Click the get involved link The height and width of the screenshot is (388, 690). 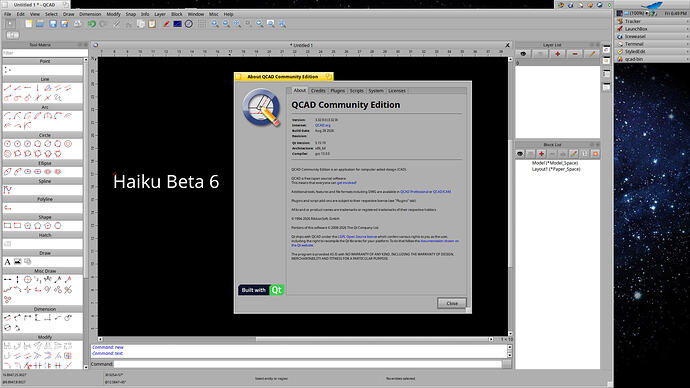[347, 183]
